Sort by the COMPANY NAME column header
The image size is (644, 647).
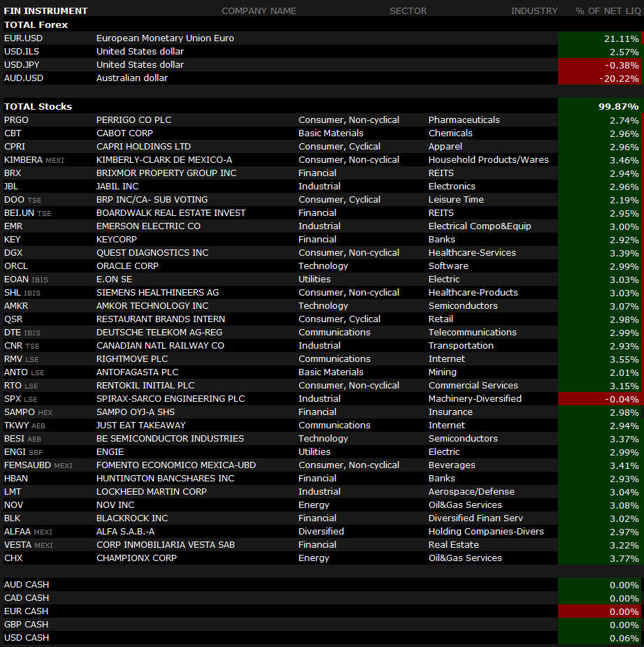(259, 10)
